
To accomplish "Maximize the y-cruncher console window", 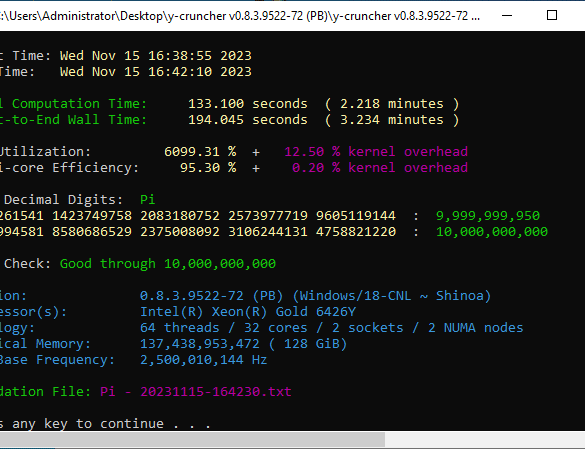I will [552, 16].
